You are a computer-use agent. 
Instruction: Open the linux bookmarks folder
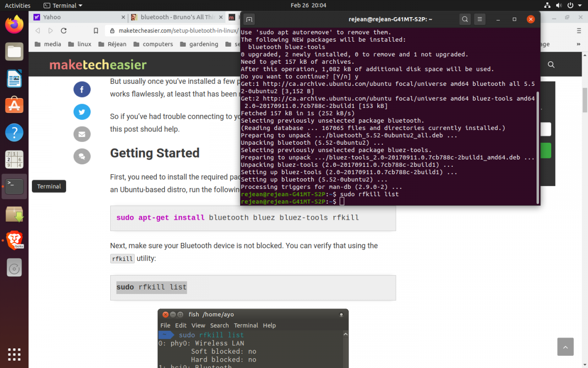tap(80, 44)
